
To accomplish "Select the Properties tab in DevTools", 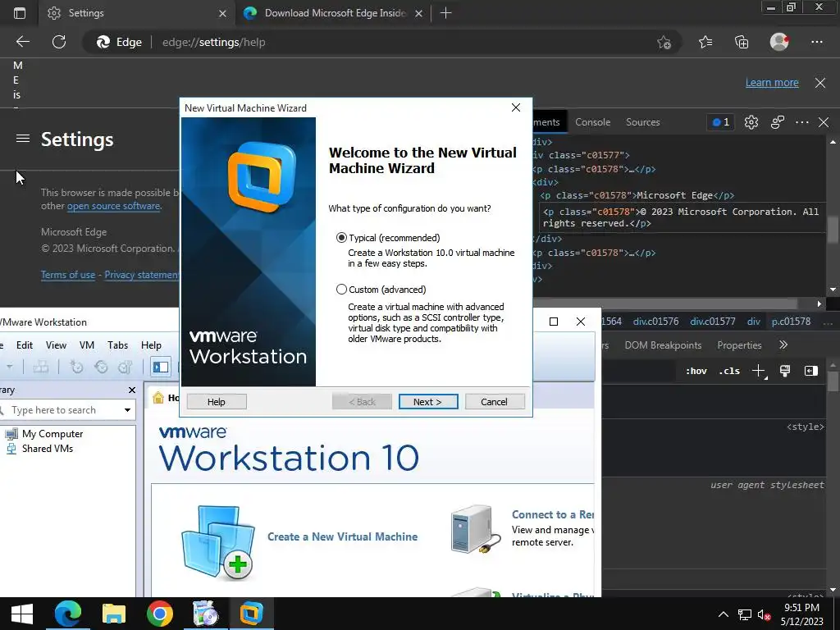I will pyautogui.click(x=739, y=345).
